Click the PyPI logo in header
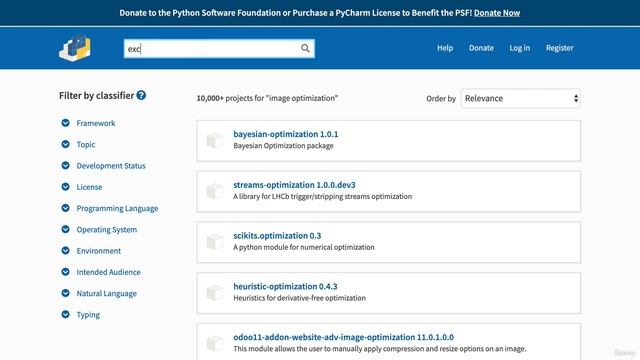Image resolution: width=640 pixels, height=360 pixels. point(75,48)
